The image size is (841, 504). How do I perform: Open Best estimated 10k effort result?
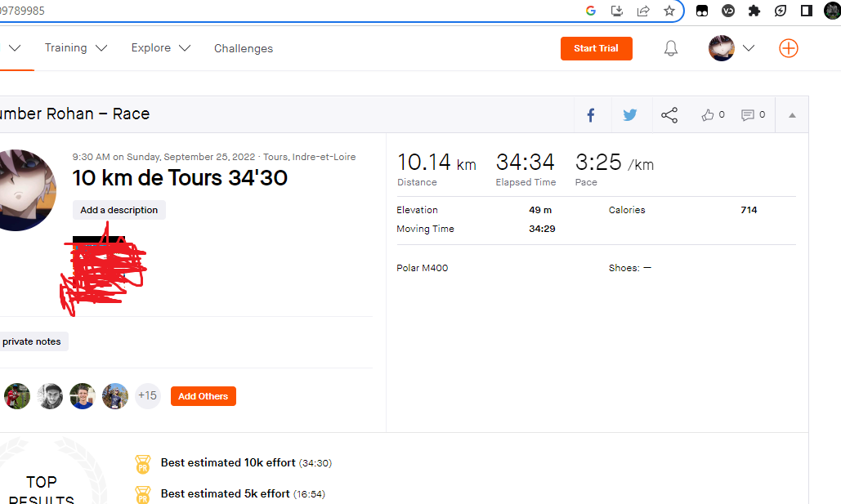click(x=228, y=463)
